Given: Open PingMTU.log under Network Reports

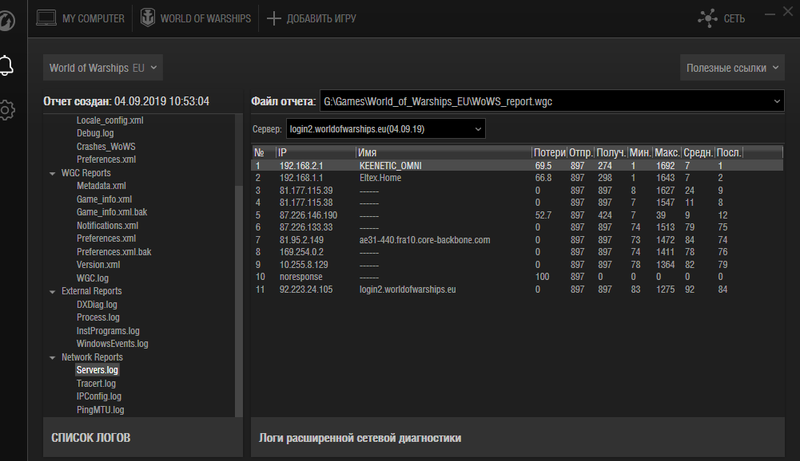Looking at the screenshot, I should (100, 409).
